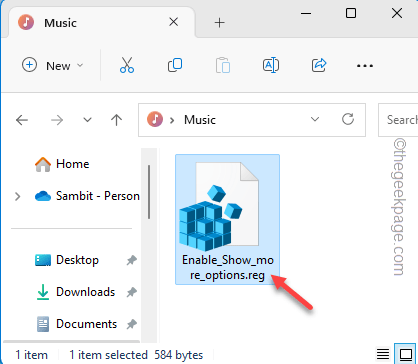The height and width of the screenshot is (364, 418).
Task: Click the Paste clipboard icon
Action: [223, 65]
